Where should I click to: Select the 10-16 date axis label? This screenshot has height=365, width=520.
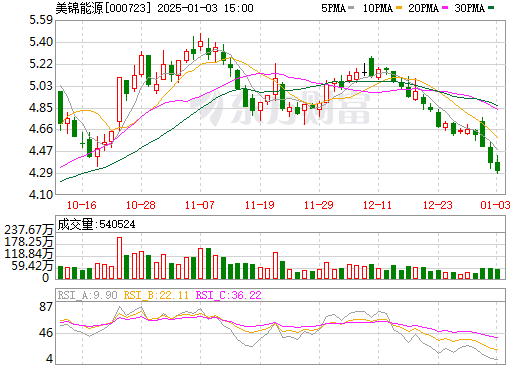tap(82, 205)
